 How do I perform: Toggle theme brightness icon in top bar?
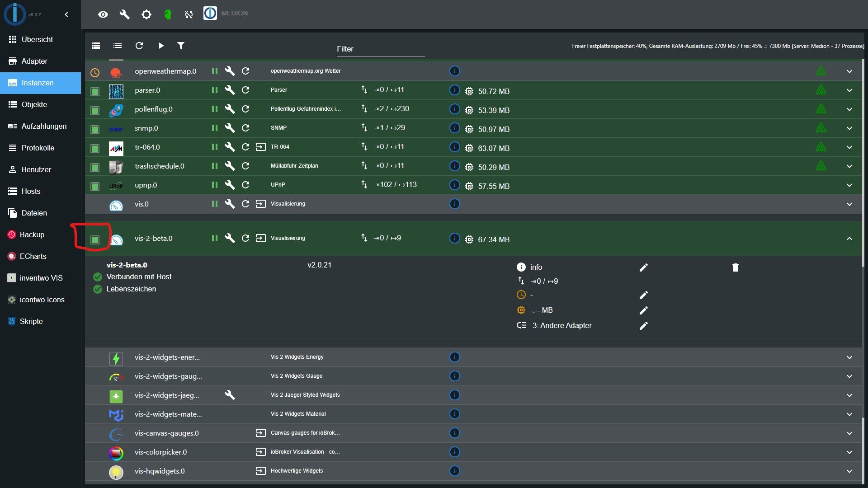146,14
